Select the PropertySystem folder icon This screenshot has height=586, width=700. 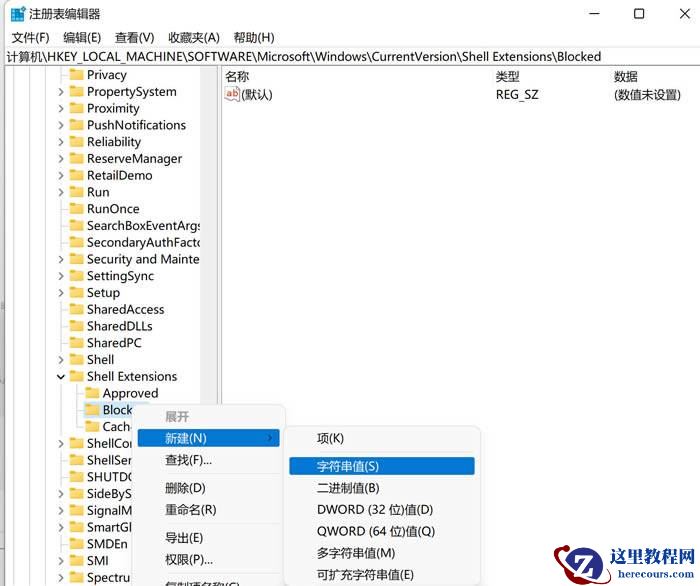[x=77, y=91]
